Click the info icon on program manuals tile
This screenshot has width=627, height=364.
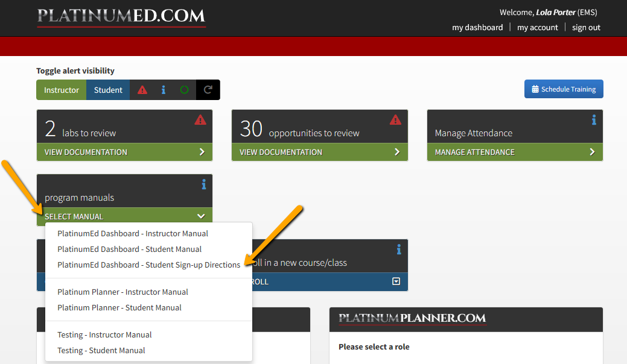(204, 184)
